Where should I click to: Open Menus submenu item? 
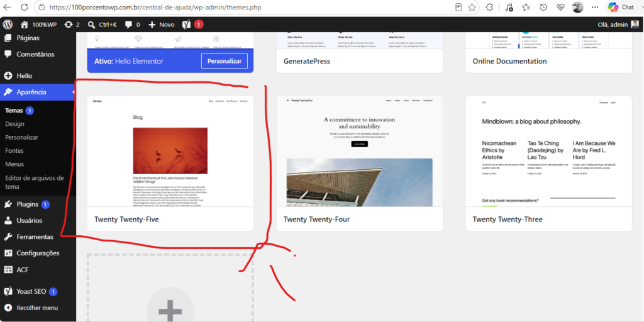(14, 164)
